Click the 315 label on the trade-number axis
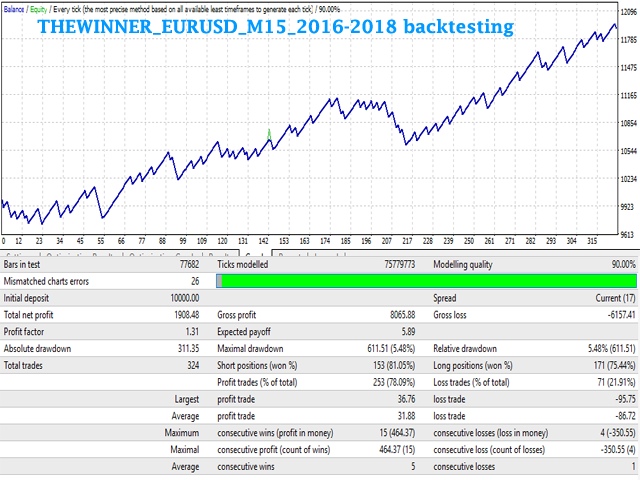The height and width of the screenshot is (480, 640). click(x=592, y=241)
